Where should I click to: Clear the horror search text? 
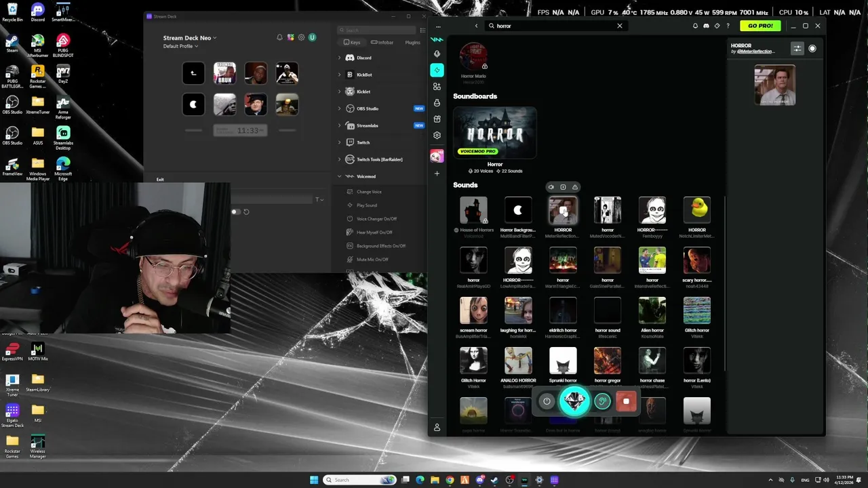point(619,26)
